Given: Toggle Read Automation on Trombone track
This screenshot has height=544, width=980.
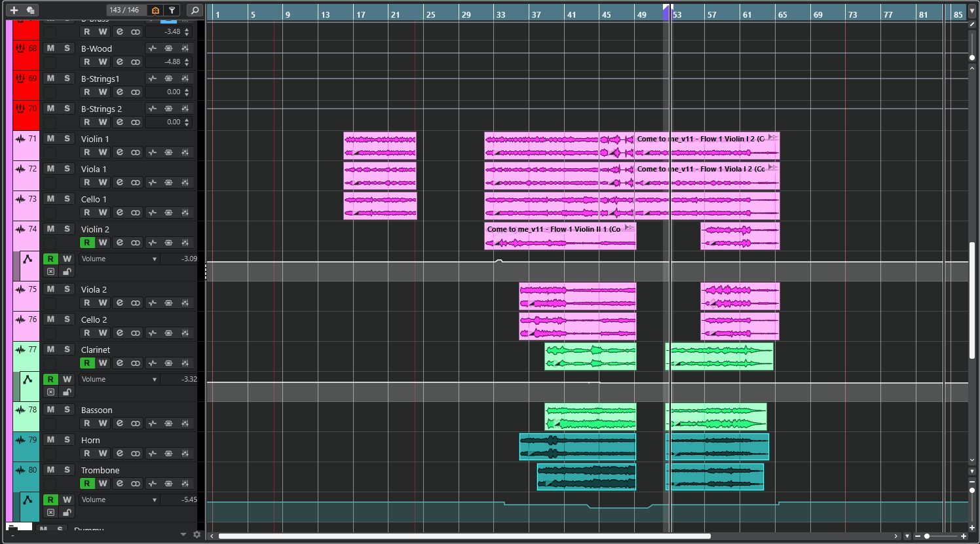Looking at the screenshot, I should click(86, 484).
